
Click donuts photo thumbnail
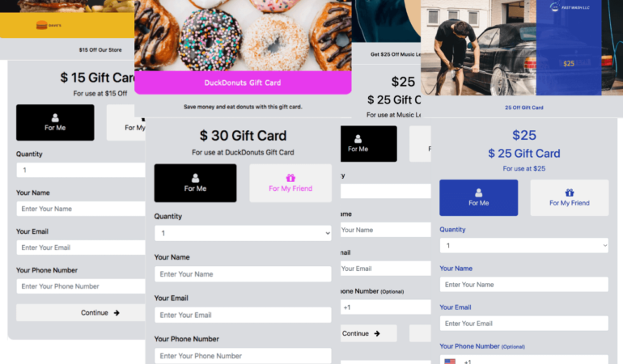point(243,36)
